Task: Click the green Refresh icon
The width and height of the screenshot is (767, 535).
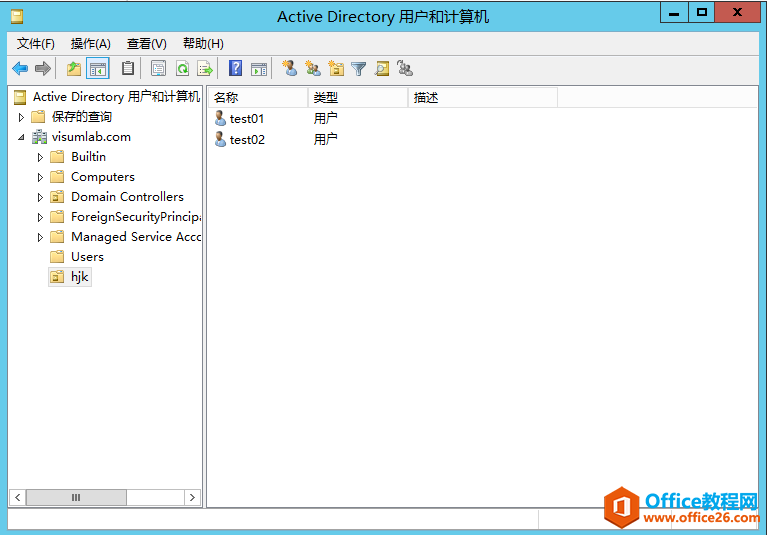Action: click(x=182, y=68)
